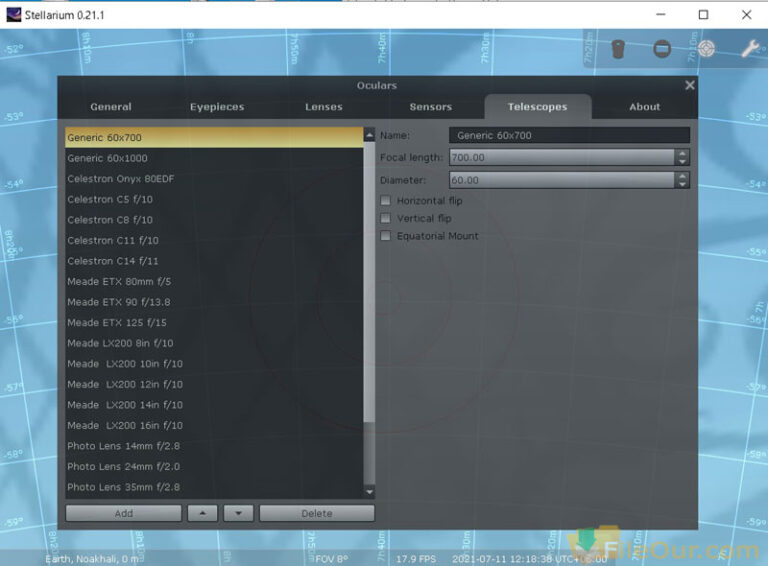
Task: Click the Delete telescope button
Action: tap(317, 513)
